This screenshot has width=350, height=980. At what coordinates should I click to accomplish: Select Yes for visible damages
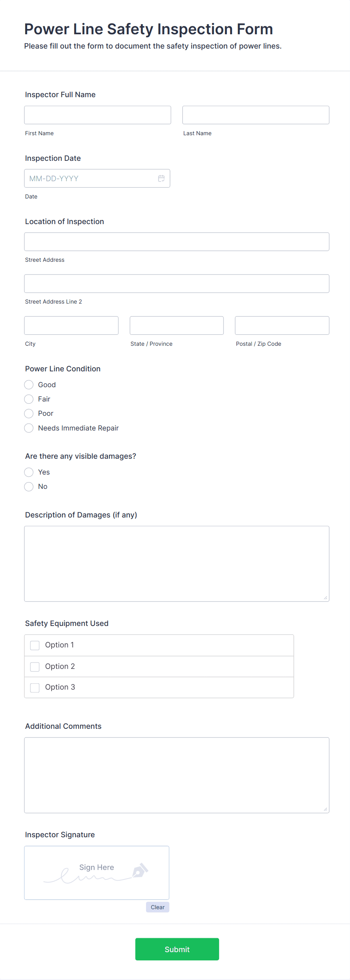29,472
